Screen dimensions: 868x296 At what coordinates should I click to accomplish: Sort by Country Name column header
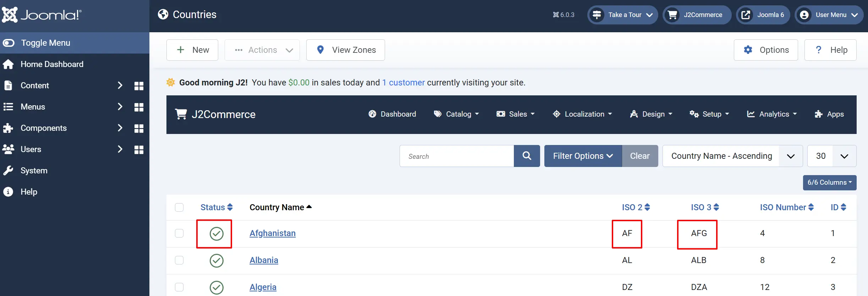281,207
